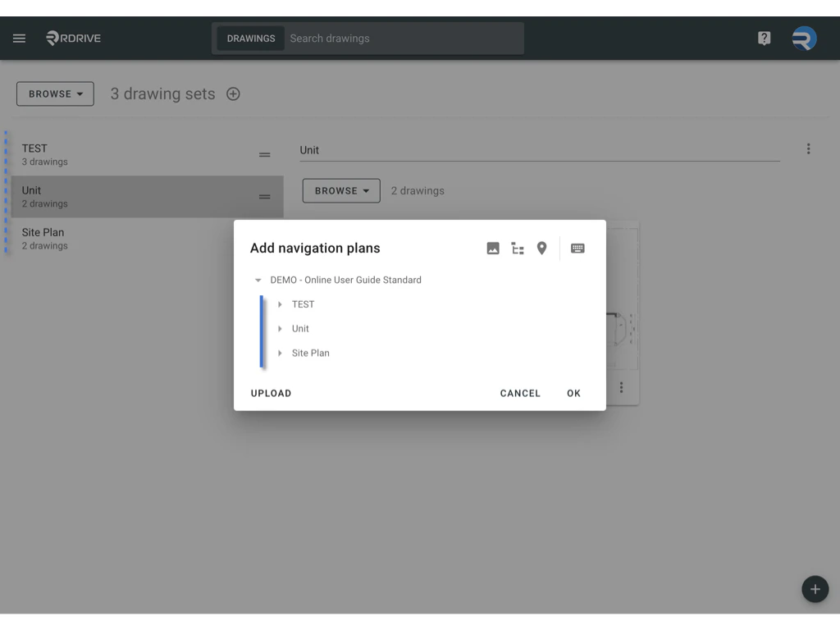840x630 pixels.
Task: Expand the Site Plan tree node
Action: (281, 353)
